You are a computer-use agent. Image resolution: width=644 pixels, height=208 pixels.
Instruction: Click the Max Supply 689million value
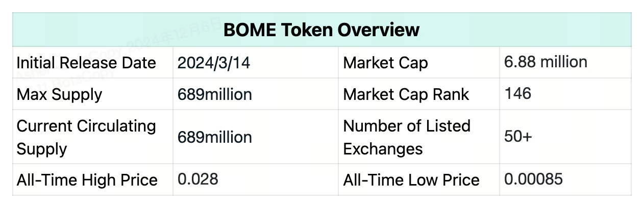coord(214,94)
